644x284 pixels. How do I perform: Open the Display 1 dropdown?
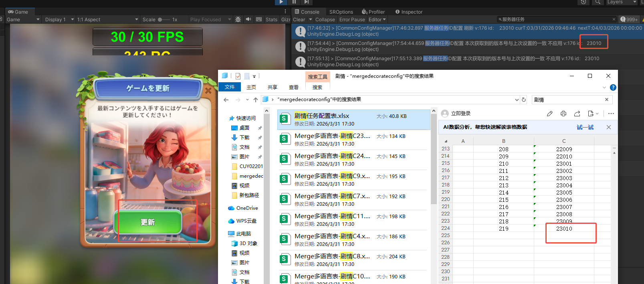point(59,19)
